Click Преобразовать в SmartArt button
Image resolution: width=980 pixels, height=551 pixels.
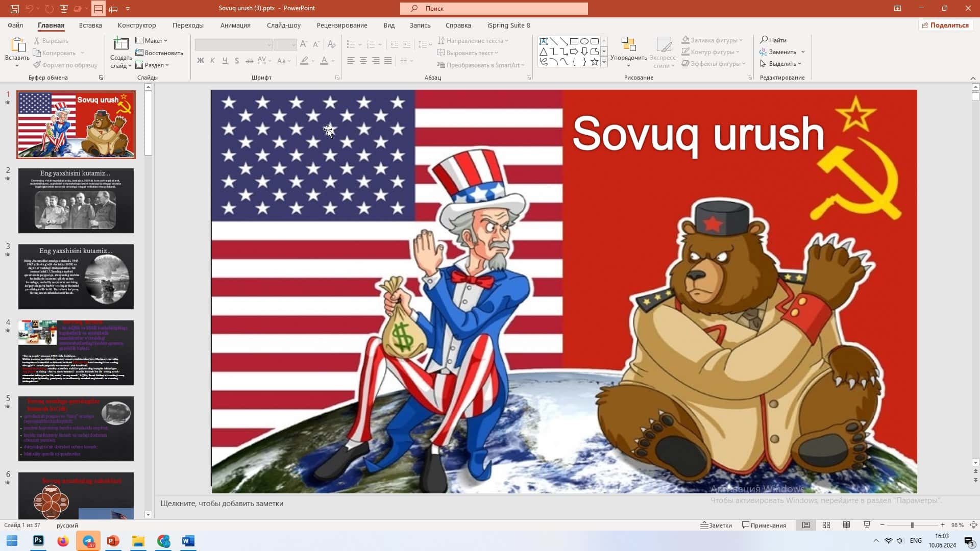pyautogui.click(x=481, y=65)
